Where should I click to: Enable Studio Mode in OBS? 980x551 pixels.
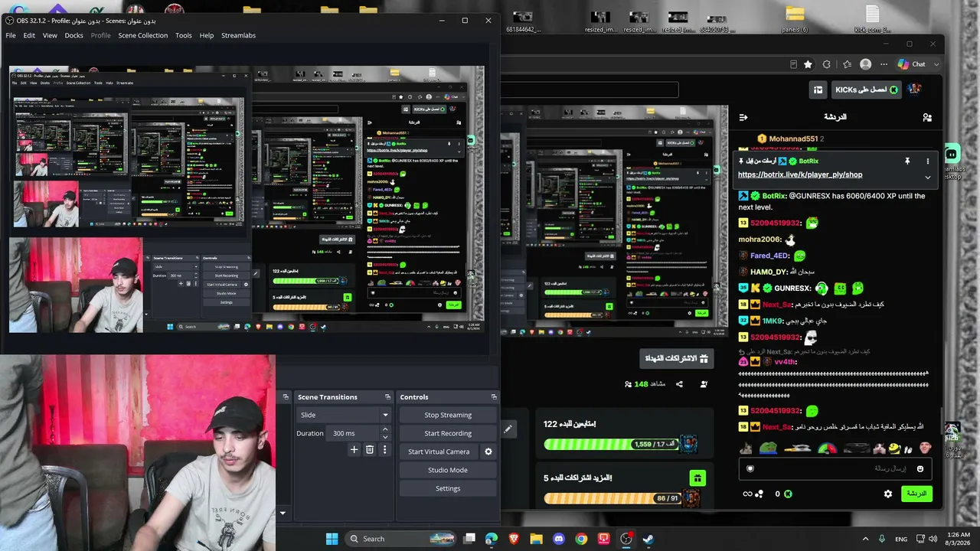(x=448, y=470)
